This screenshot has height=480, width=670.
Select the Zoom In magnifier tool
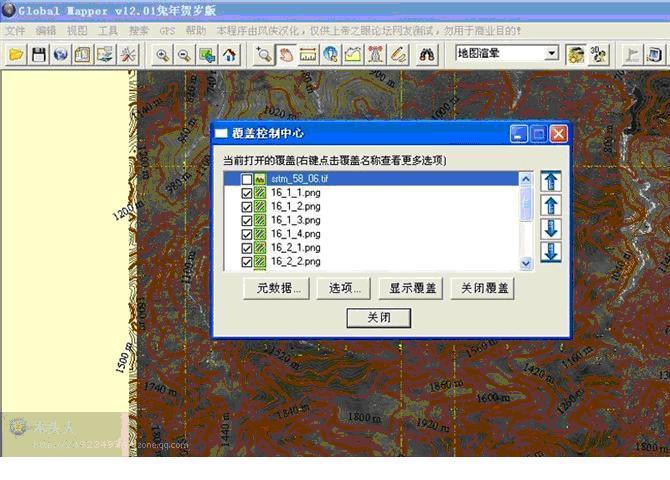click(163, 54)
